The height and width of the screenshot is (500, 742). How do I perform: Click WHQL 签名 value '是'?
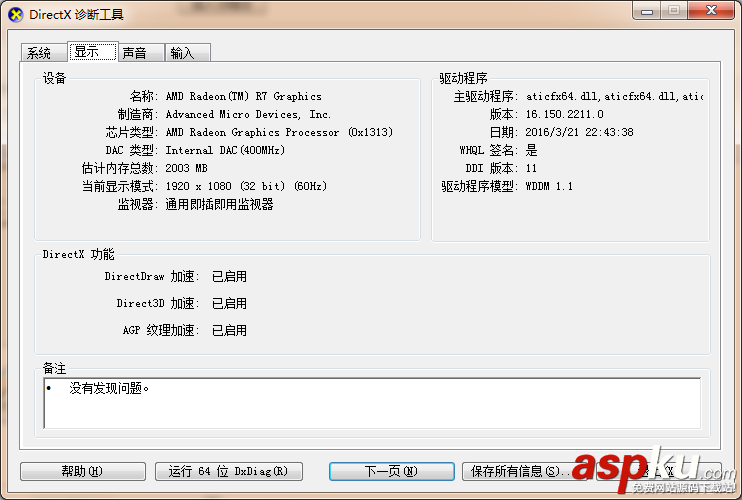(x=531, y=150)
